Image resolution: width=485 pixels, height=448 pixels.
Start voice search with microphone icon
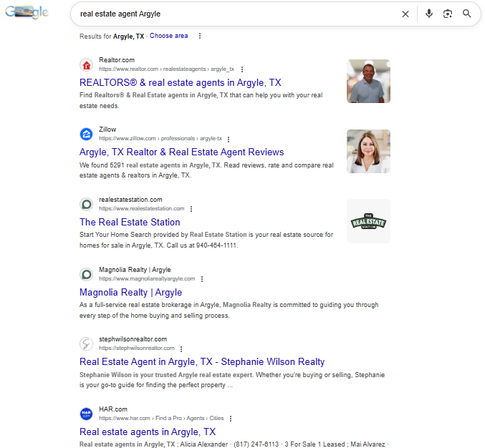tap(429, 14)
